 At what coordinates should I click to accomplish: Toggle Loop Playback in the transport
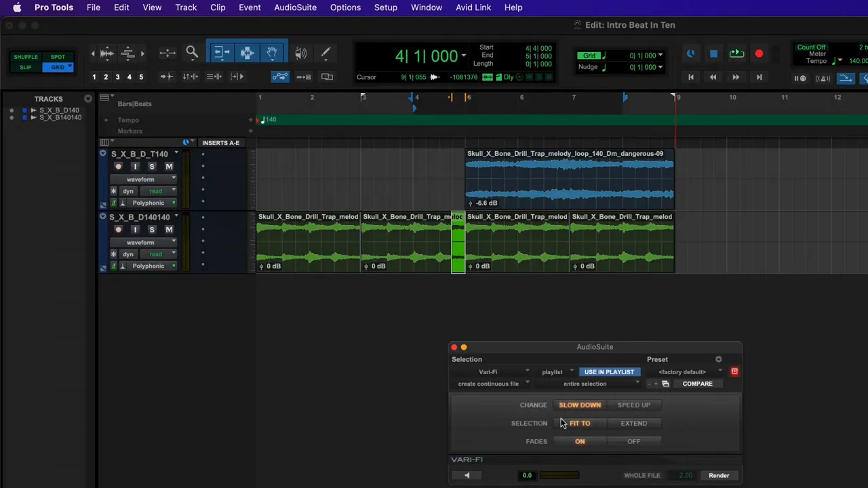click(736, 54)
